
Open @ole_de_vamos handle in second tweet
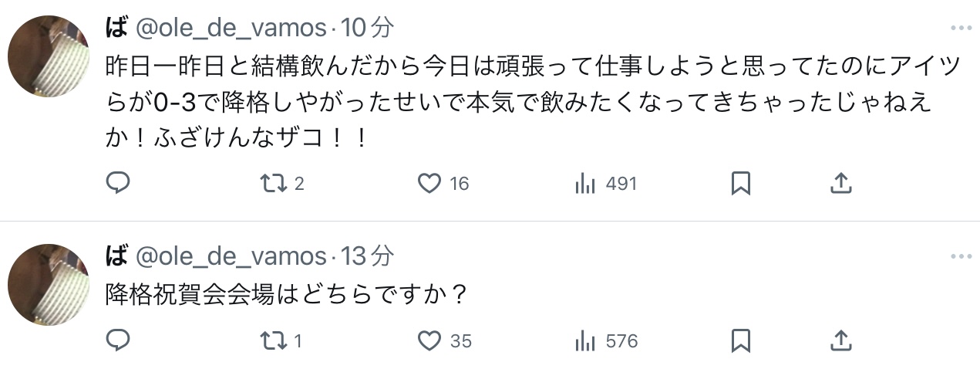click(231, 256)
